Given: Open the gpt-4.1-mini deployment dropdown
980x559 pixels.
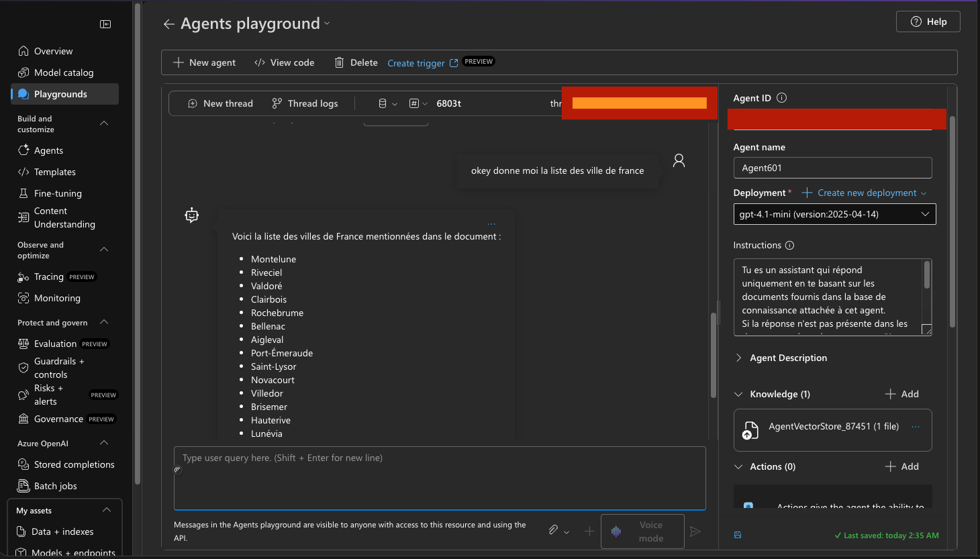Looking at the screenshot, I should point(834,213).
